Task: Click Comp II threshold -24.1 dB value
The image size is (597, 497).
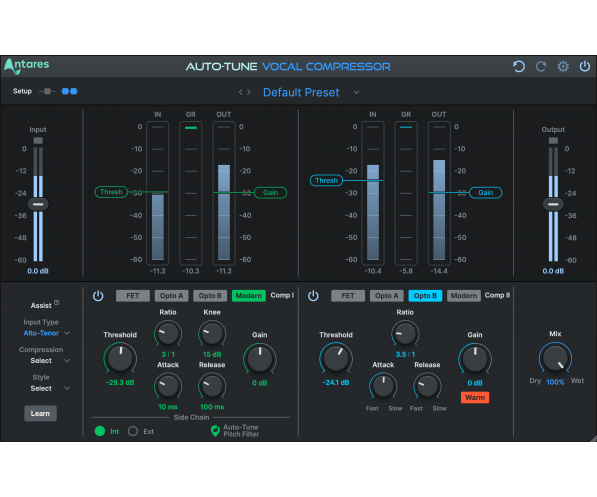Action: point(336,382)
